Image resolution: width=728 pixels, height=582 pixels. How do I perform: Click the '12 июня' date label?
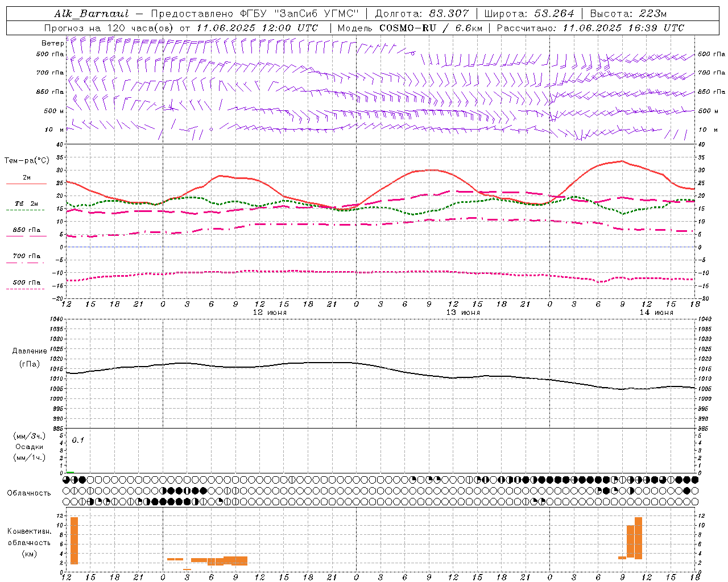click(270, 313)
